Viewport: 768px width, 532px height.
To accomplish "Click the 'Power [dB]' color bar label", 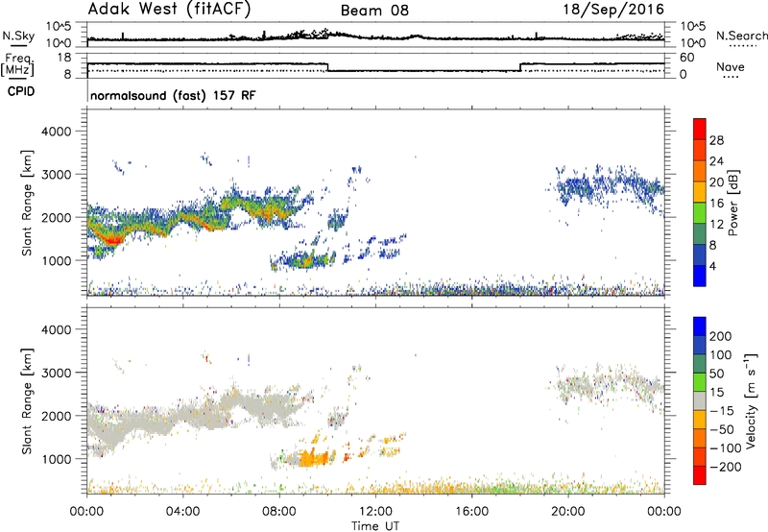I will (x=732, y=203).
